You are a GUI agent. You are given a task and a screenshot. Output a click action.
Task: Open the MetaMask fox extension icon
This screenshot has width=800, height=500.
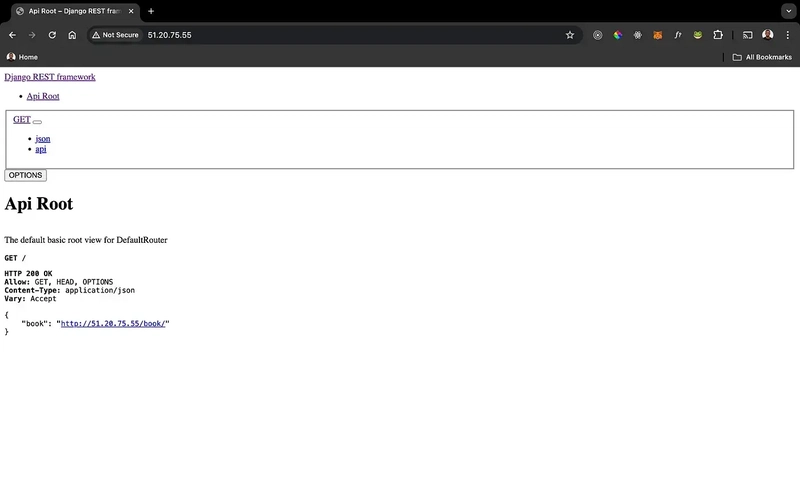point(658,35)
